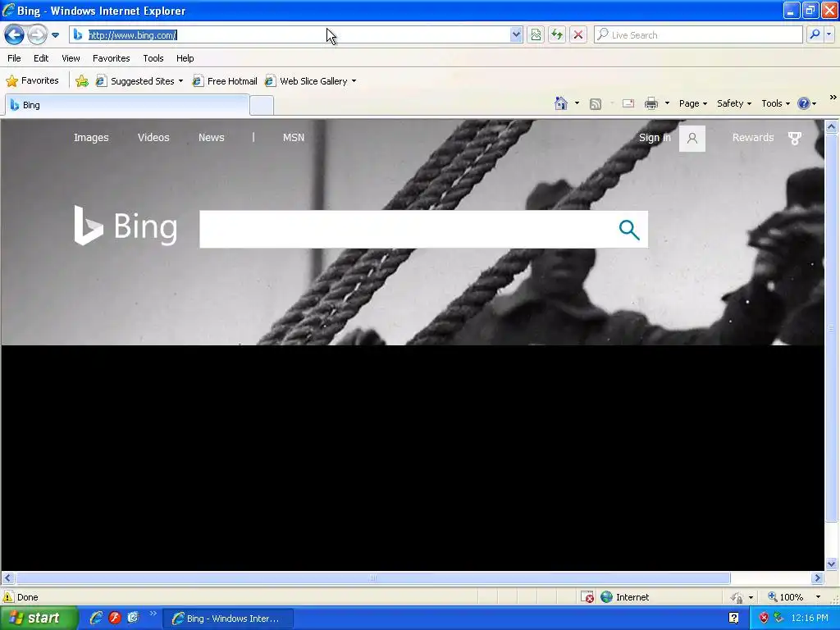The width and height of the screenshot is (840, 630).
Task: Click the Live Search magnifier button
Action: tap(815, 34)
